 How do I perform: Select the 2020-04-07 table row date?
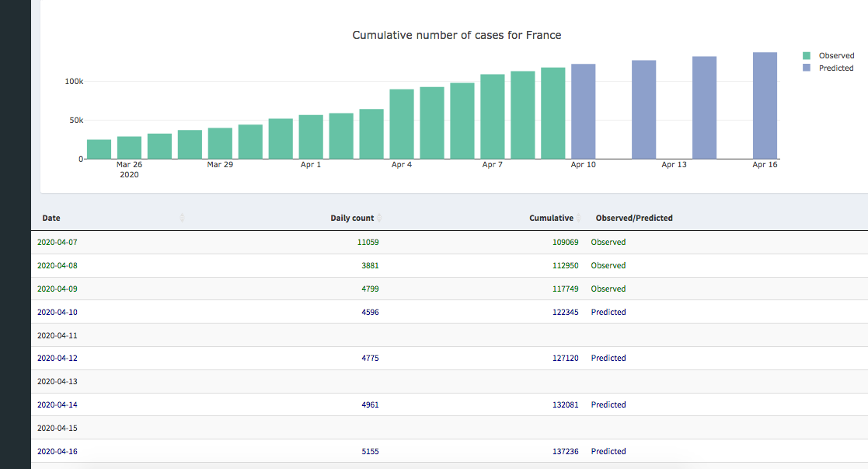pyautogui.click(x=58, y=243)
